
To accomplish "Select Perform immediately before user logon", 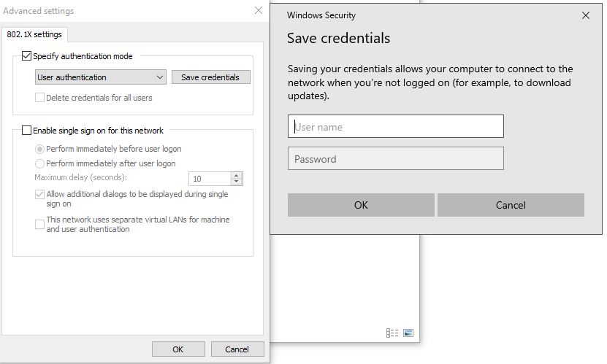I will tap(39, 149).
